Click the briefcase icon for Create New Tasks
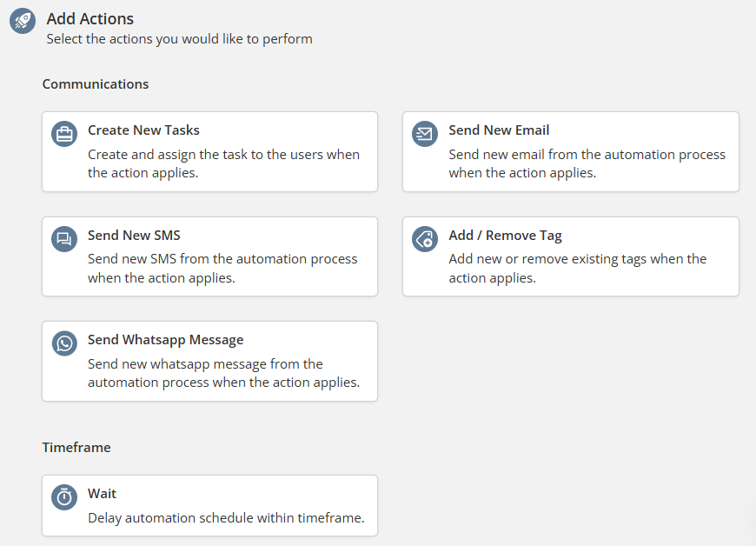Viewport: 756px width, 546px height. pos(64,134)
